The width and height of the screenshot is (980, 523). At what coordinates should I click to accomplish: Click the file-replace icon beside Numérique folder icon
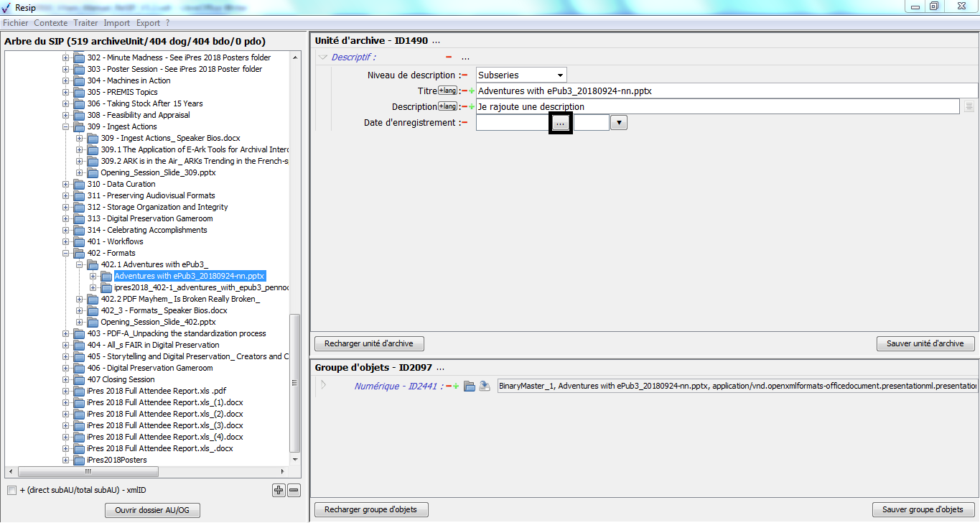[x=485, y=387]
